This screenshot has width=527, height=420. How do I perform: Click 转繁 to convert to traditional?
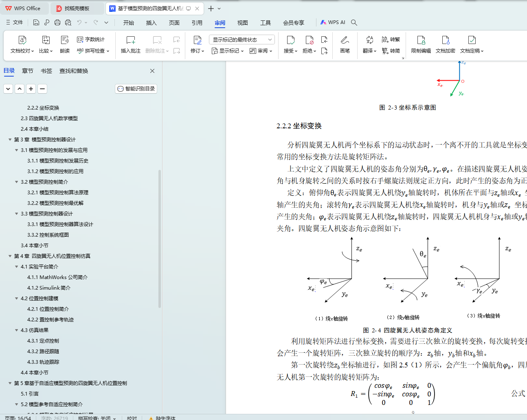tap(391, 40)
